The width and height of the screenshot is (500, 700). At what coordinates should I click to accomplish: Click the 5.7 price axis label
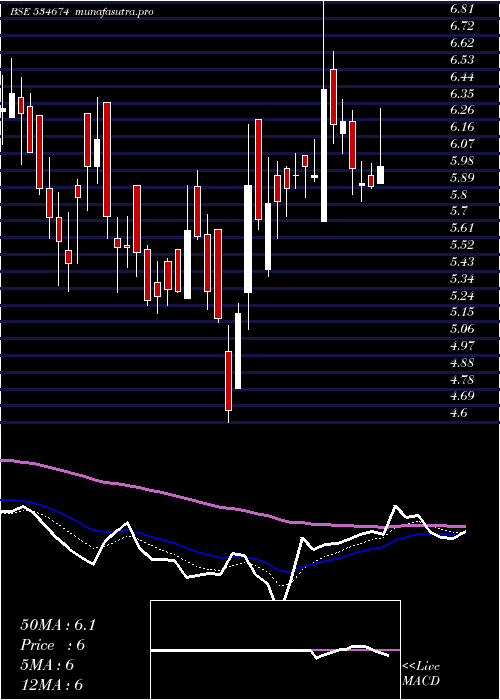coord(459,211)
